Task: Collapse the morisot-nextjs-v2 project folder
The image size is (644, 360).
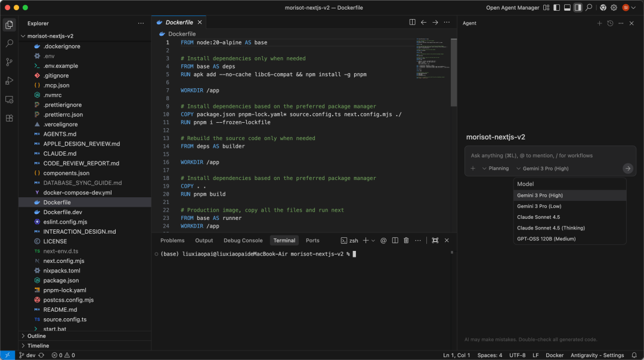Action: point(50,36)
